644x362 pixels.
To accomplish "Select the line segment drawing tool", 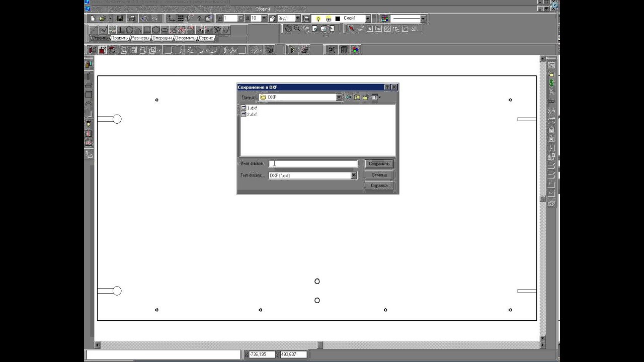I will (94, 30).
